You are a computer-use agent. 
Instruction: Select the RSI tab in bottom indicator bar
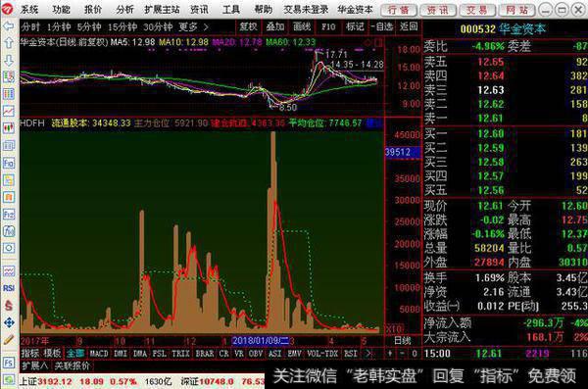tap(351, 354)
